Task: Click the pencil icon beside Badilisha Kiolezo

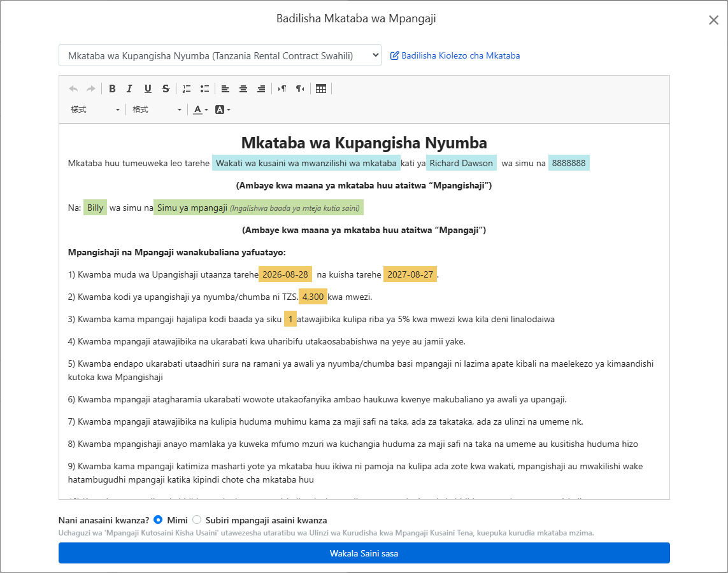Action: pos(394,55)
